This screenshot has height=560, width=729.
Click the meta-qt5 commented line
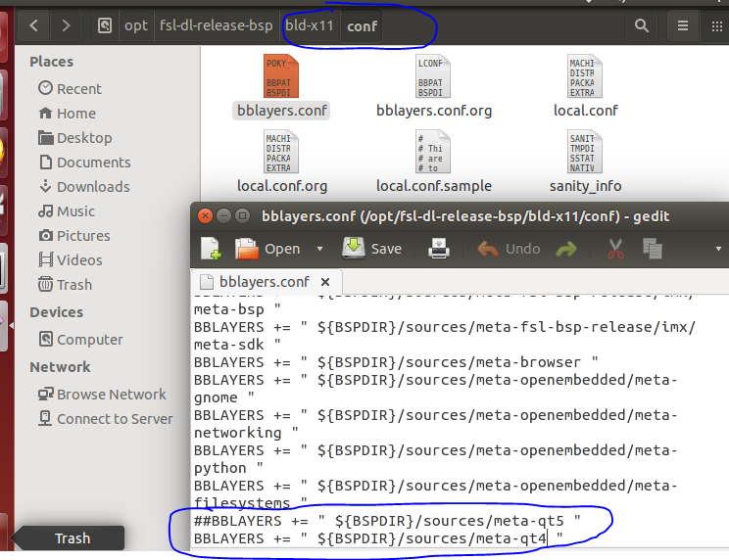(x=387, y=521)
